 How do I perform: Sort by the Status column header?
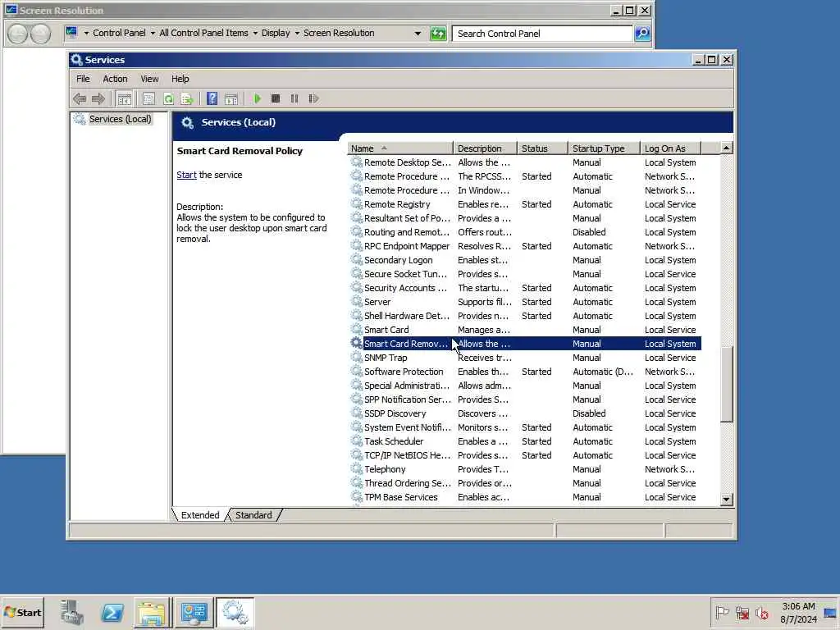point(542,148)
